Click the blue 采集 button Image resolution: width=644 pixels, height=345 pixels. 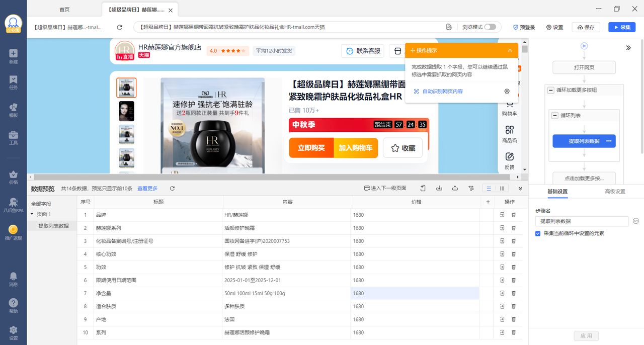tap(622, 27)
